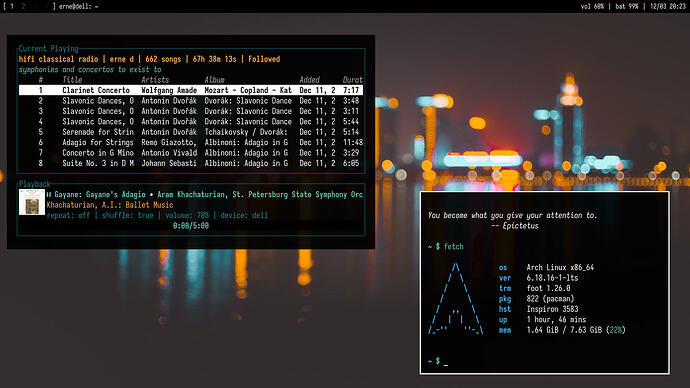Click the memory usage 1.64 GiB / 7.63 GiB
690x388 pixels.
[x=576, y=330]
